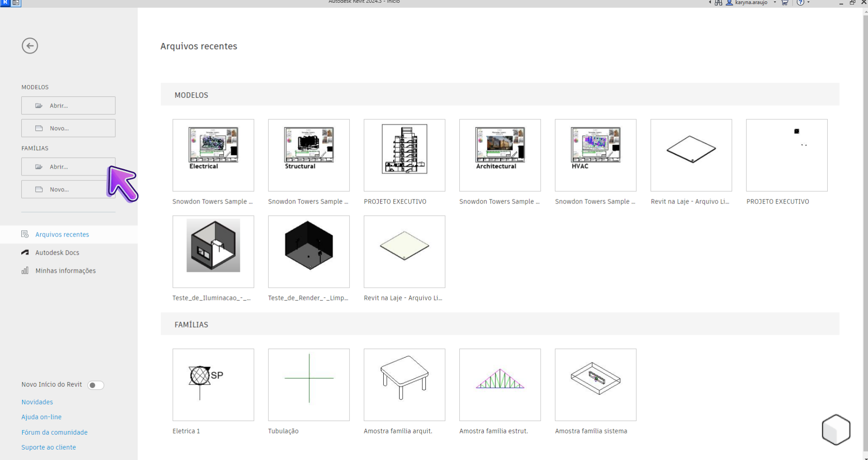Visit the Fórum da comunidade link
Image resolution: width=868 pixels, height=460 pixels.
tap(54, 432)
